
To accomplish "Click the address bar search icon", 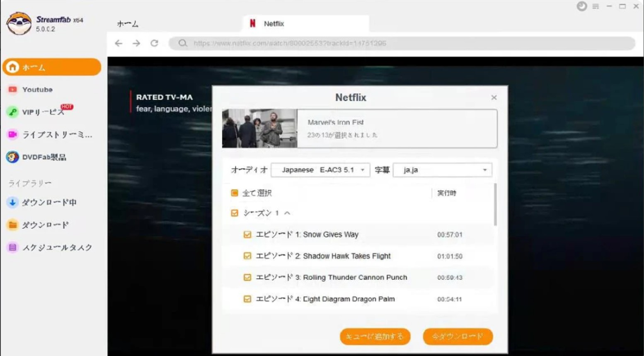I will (x=183, y=43).
